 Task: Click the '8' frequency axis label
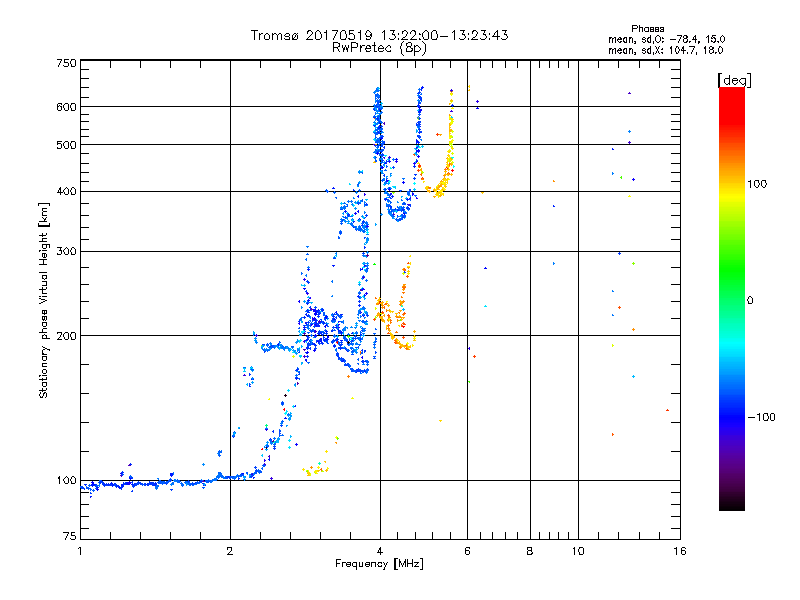point(530,551)
